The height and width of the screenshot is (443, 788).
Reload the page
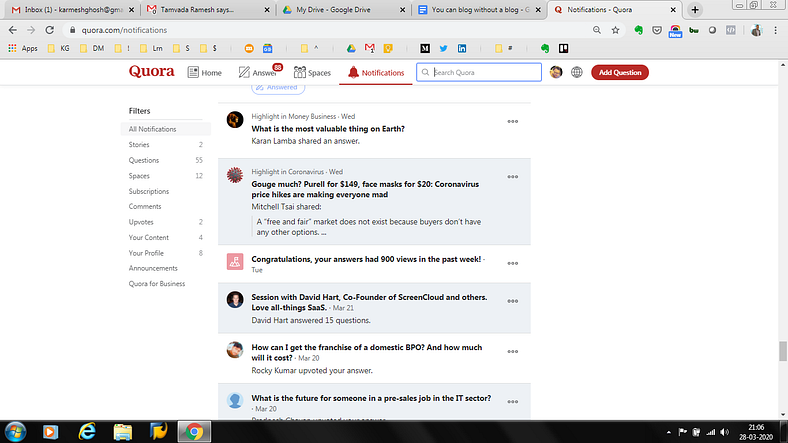coord(49,30)
